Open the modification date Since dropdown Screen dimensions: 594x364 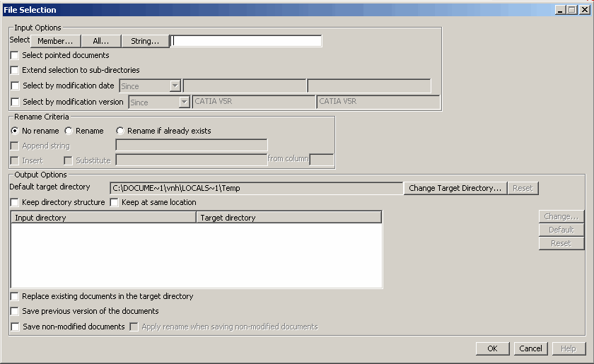point(150,86)
